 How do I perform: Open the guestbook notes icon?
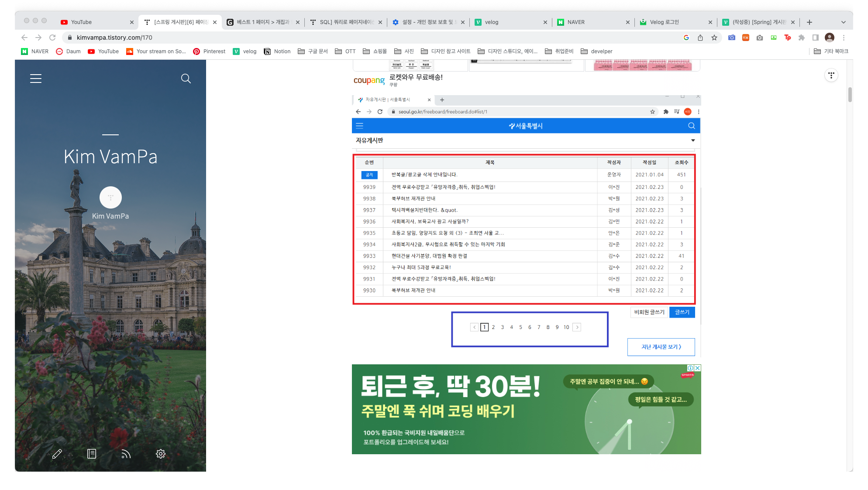92,454
